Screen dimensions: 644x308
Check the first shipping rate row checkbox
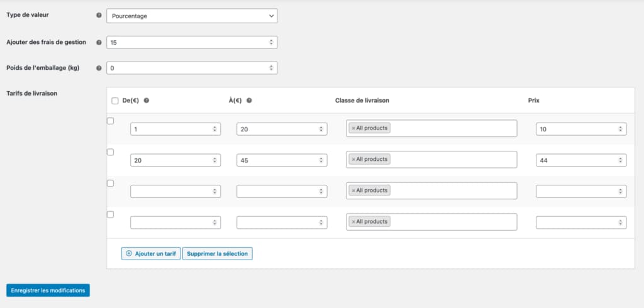point(110,121)
